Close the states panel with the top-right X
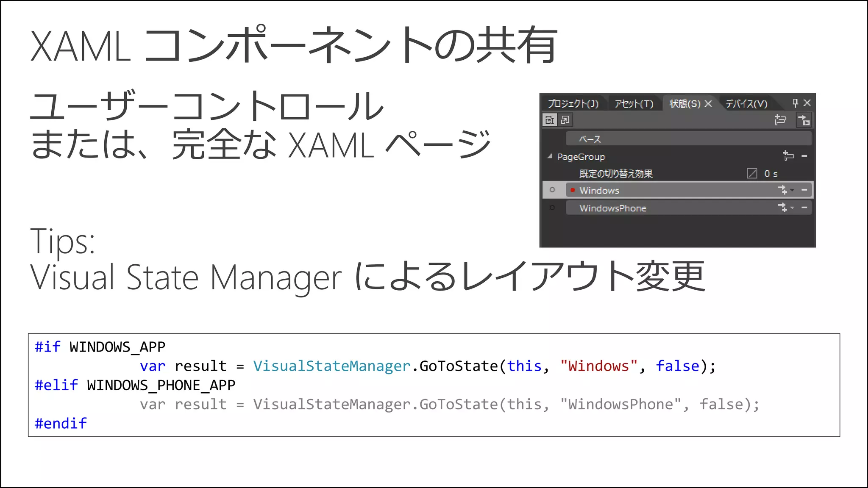This screenshot has width=868, height=488. [x=807, y=103]
